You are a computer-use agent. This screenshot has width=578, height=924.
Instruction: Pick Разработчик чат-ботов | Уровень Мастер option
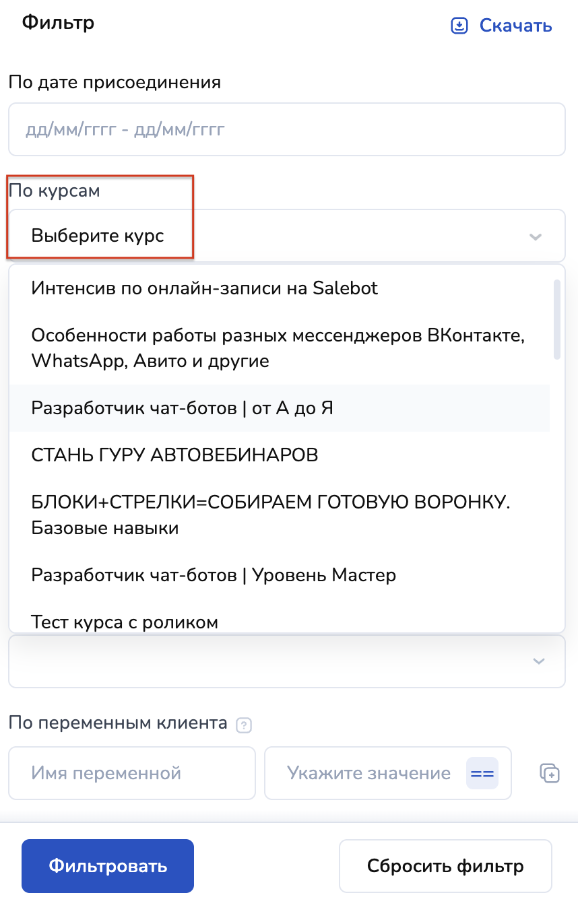click(x=214, y=575)
